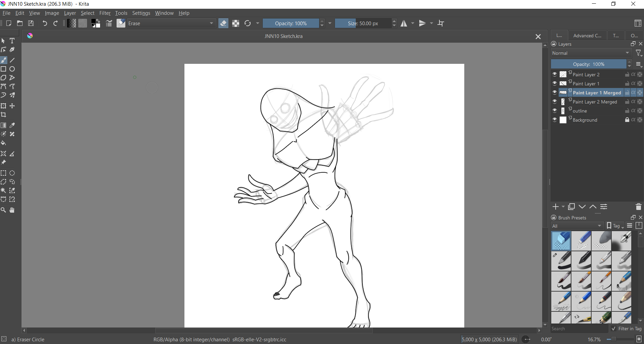Select the Transform tool

4,106
